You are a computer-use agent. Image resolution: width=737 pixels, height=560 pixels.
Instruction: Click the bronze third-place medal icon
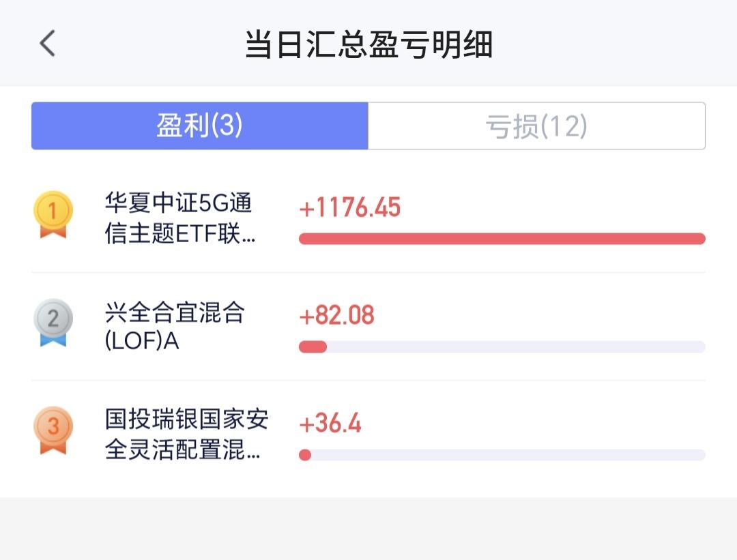(53, 430)
